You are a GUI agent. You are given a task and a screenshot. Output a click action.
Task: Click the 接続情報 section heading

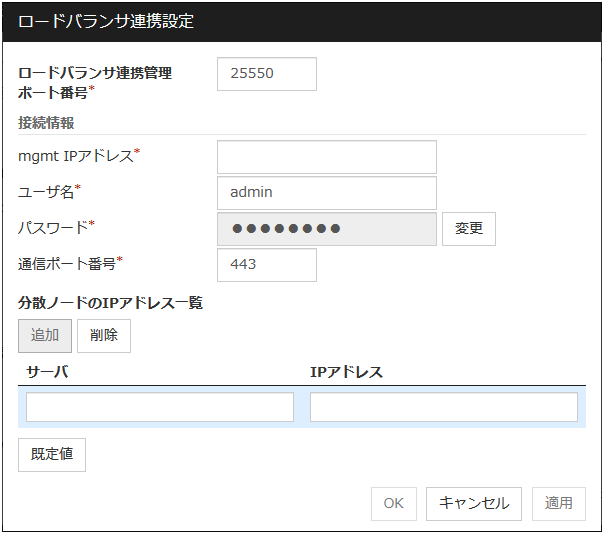click(46, 123)
